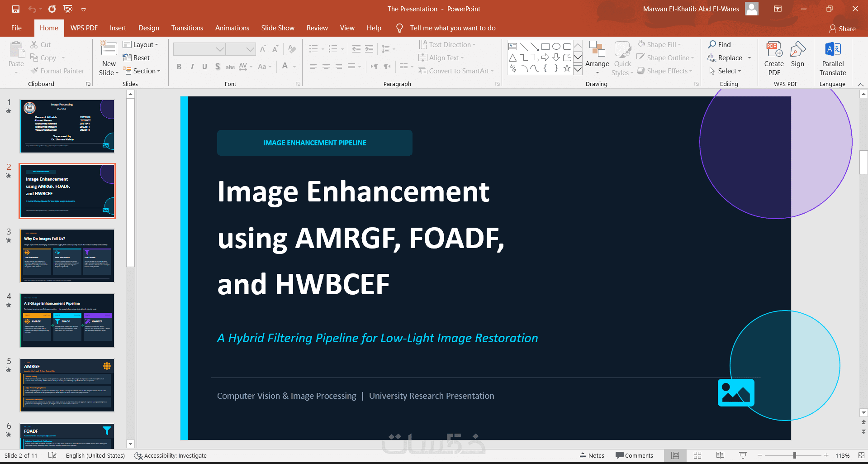Start Slide Show from status bar icon
The width and height of the screenshot is (868, 464).
click(x=743, y=455)
